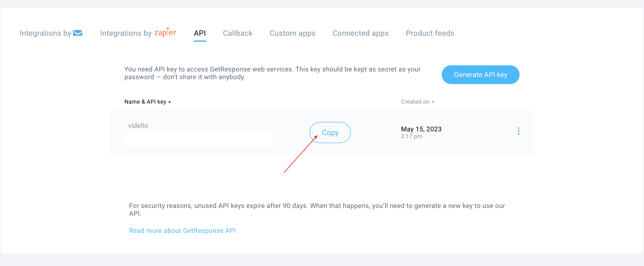This screenshot has height=266, width=644.
Task: Select the API tab
Action: click(x=200, y=33)
